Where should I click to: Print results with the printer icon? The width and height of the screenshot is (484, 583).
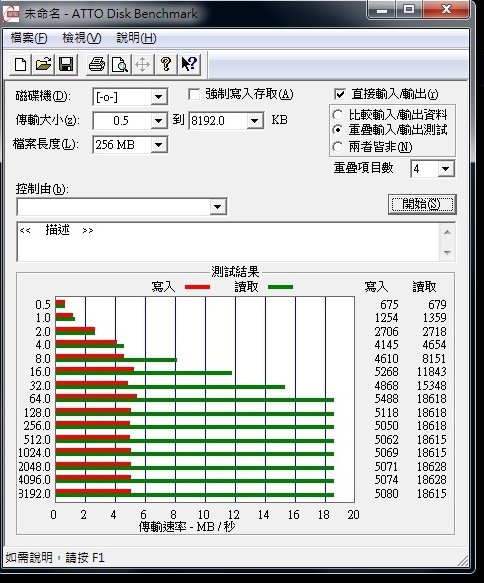pos(97,64)
